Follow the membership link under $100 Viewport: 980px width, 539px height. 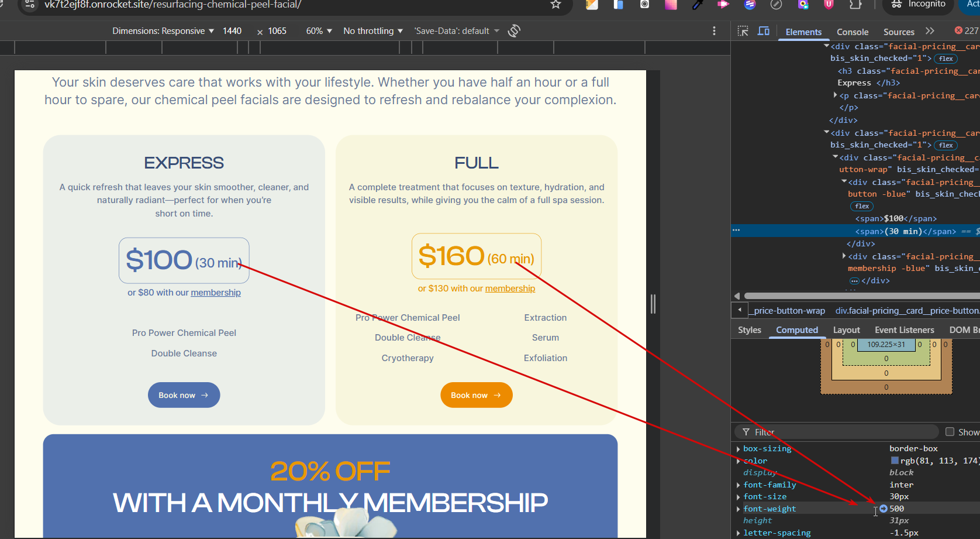click(x=216, y=293)
